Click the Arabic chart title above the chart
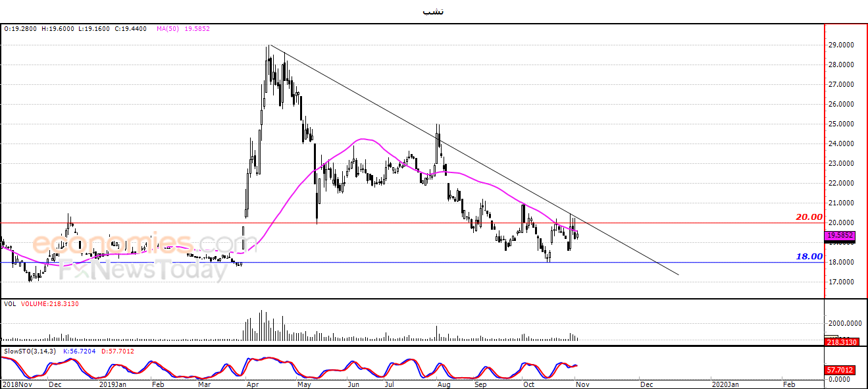The image size is (868, 389). pyautogui.click(x=433, y=11)
